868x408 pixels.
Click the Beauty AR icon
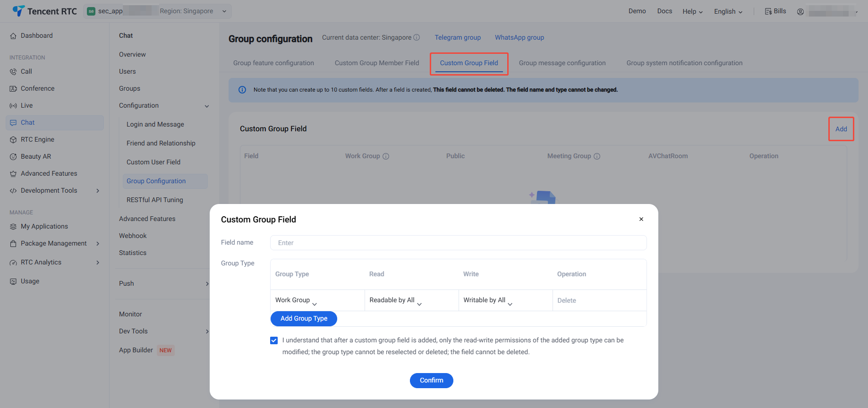click(x=13, y=157)
